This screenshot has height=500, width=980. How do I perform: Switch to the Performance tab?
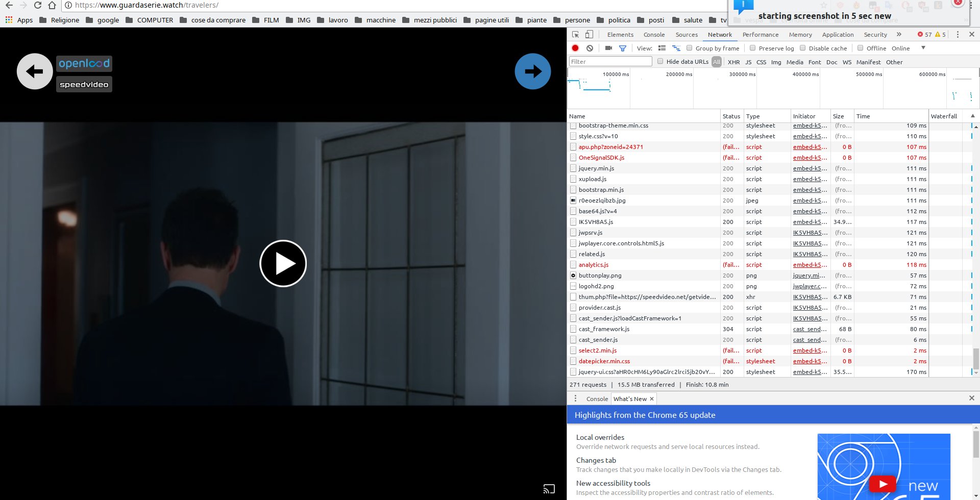[761, 35]
